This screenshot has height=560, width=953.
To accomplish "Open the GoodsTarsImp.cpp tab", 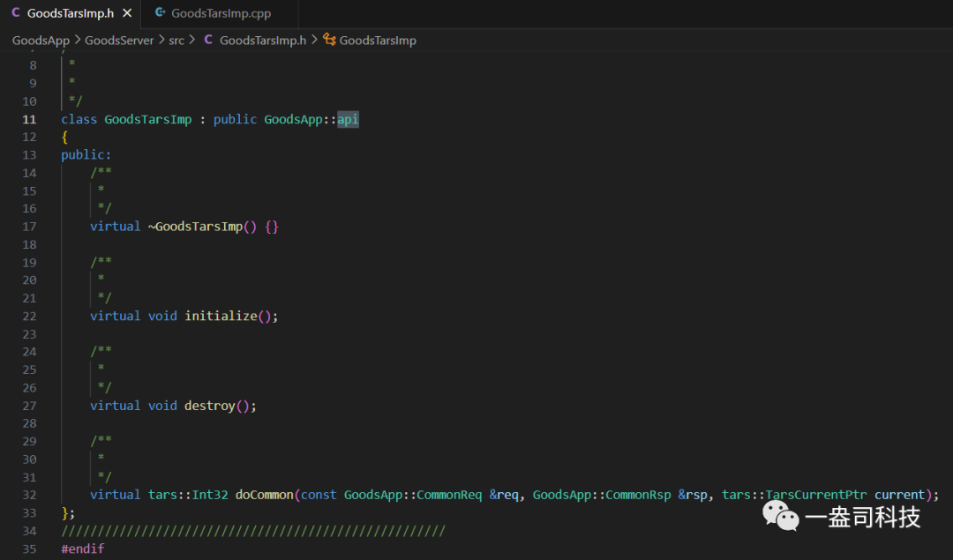I will [x=220, y=13].
